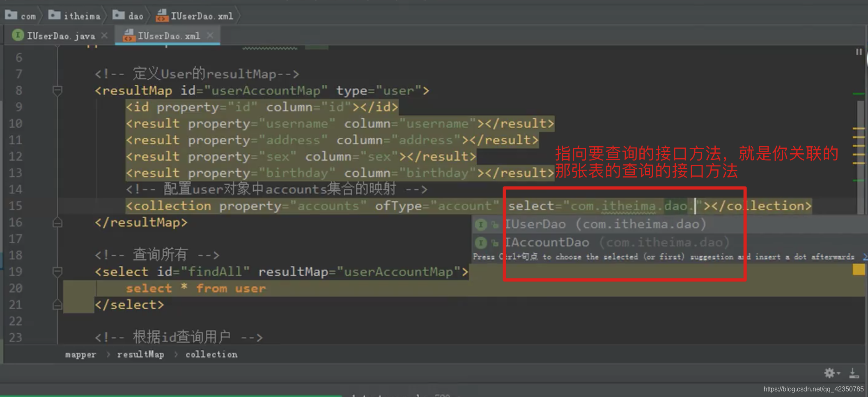
Task: Click the 'sex' property value on line 12
Action: pyautogui.click(x=277, y=157)
